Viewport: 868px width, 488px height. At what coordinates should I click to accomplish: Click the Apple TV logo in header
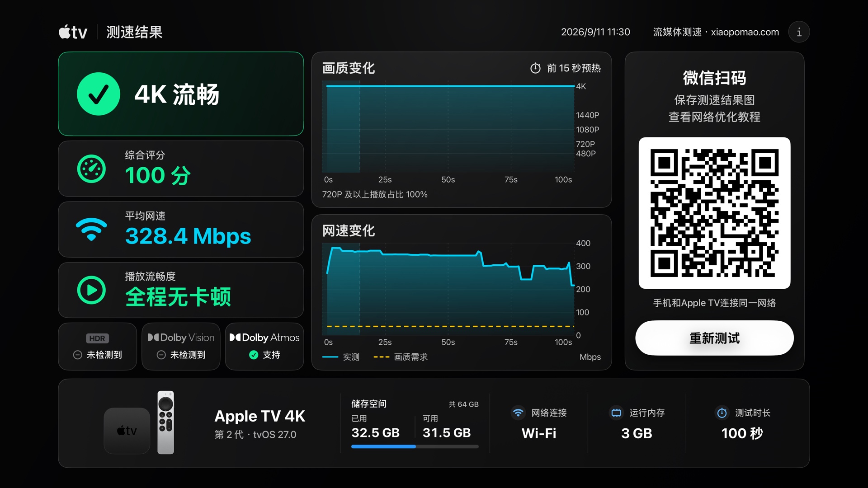pos(73,32)
